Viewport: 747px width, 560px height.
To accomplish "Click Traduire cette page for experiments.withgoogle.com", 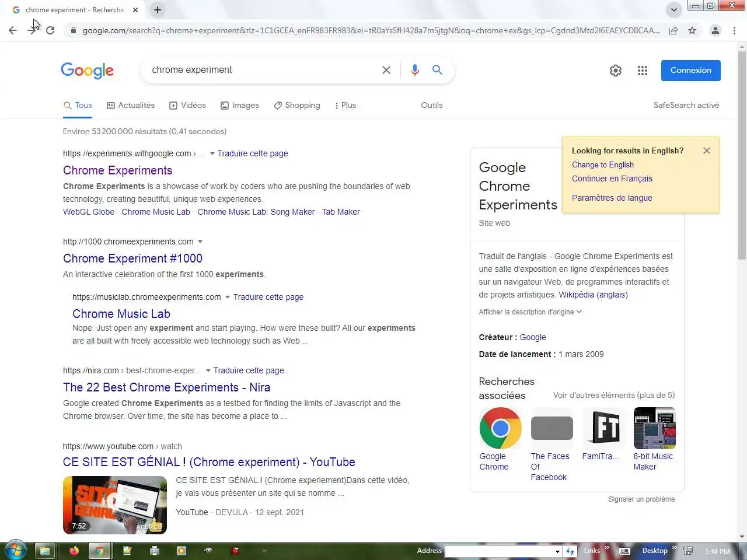I will 253,154.
